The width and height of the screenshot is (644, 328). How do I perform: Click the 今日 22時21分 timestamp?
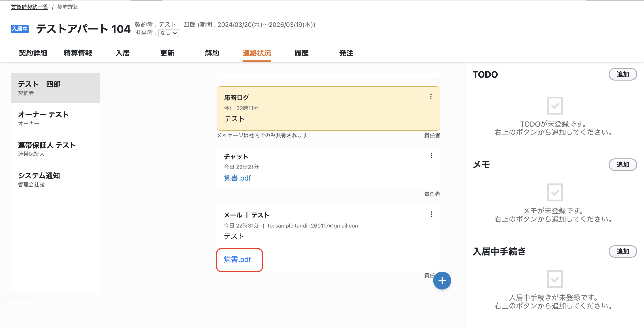coord(241,167)
